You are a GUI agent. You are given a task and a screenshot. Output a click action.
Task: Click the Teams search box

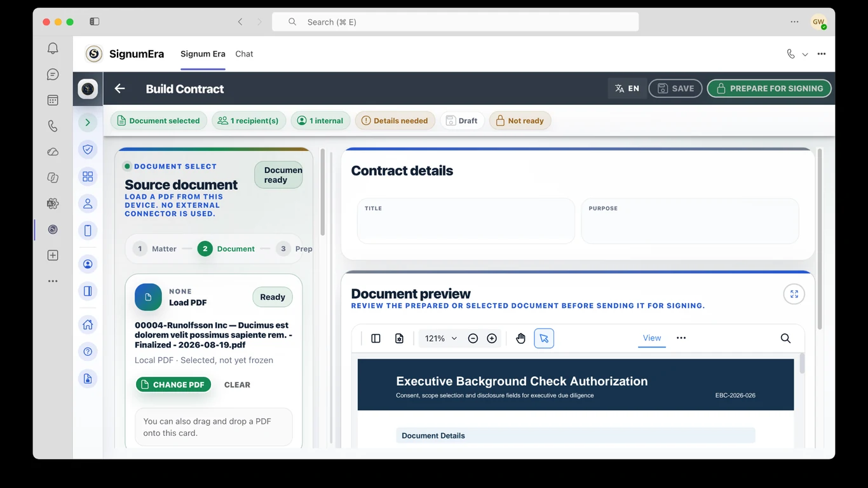pos(455,22)
